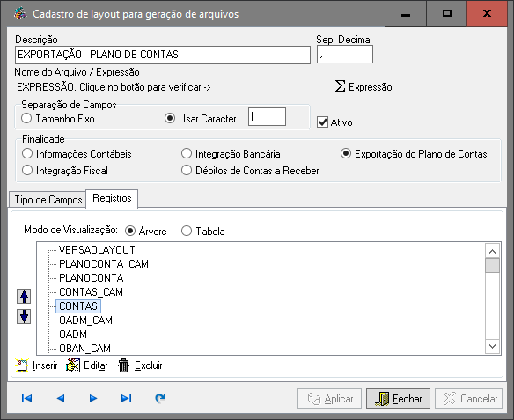Switch view mode to Tabela
The height and width of the screenshot is (420, 514).
187,232
